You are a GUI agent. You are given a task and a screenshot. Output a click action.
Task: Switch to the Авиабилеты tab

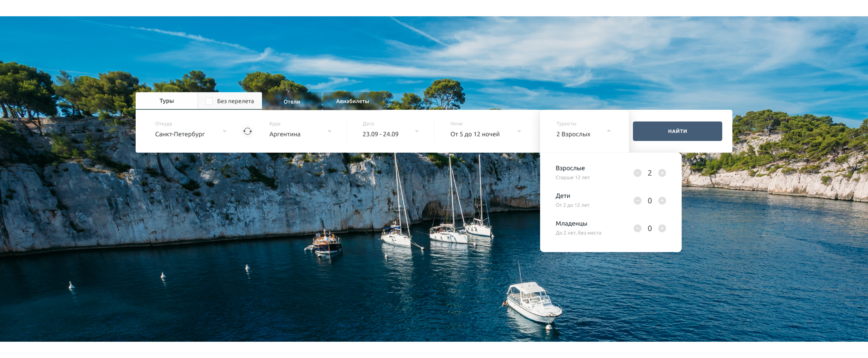(x=352, y=101)
